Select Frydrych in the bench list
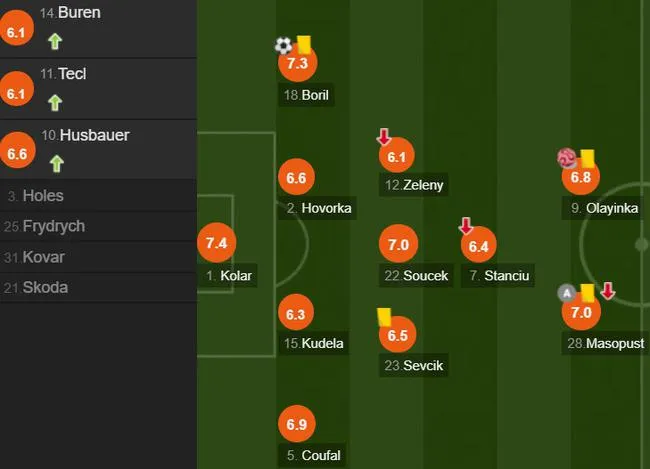Screen dimensions: 650x469 98,226
